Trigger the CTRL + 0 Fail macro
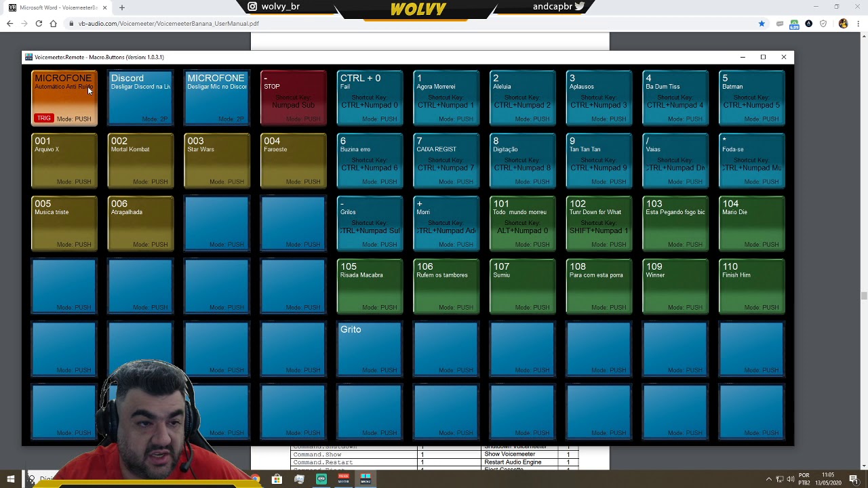The height and width of the screenshot is (488, 868). click(x=370, y=98)
